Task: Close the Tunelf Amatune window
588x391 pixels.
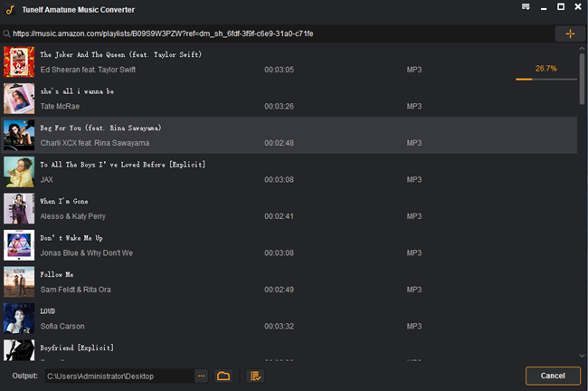Action: click(x=578, y=7)
